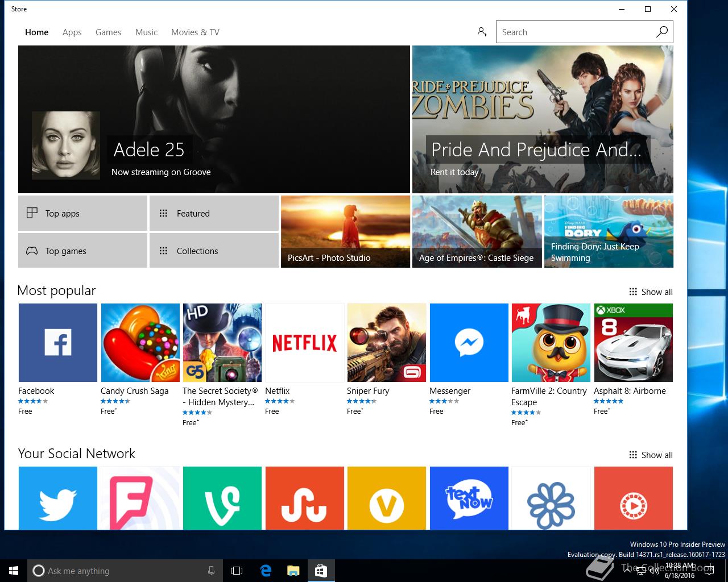Show all Your Social Network apps
Screen dimensions: 728x582
point(651,455)
